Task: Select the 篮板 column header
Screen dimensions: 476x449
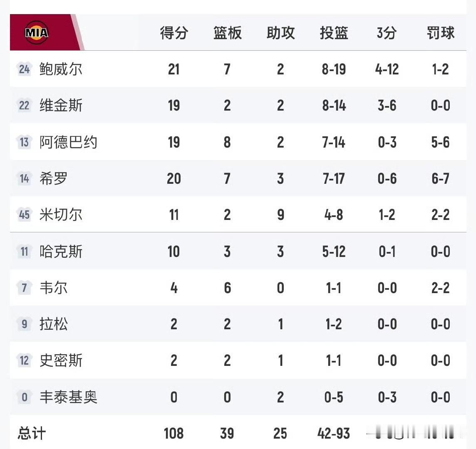Action: (227, 33)
